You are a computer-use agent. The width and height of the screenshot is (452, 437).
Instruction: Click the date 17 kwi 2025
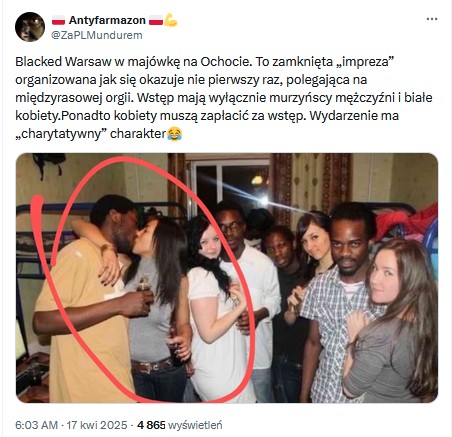97,425
